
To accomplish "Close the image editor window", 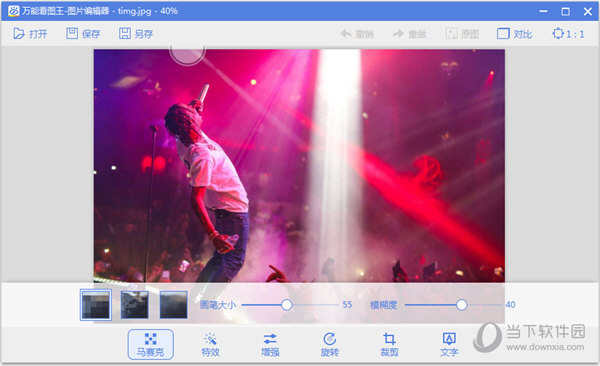I will [x=588, y=11].
